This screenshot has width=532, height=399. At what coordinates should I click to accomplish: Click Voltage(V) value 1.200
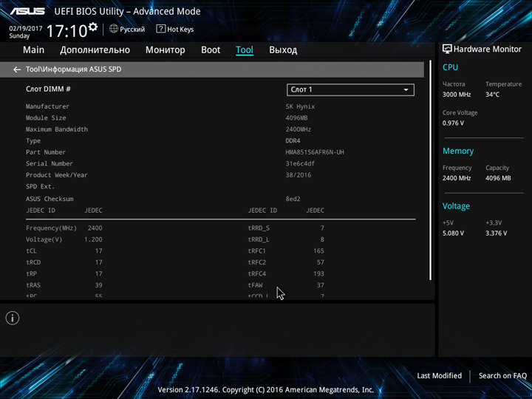click(x=93, y=239)
